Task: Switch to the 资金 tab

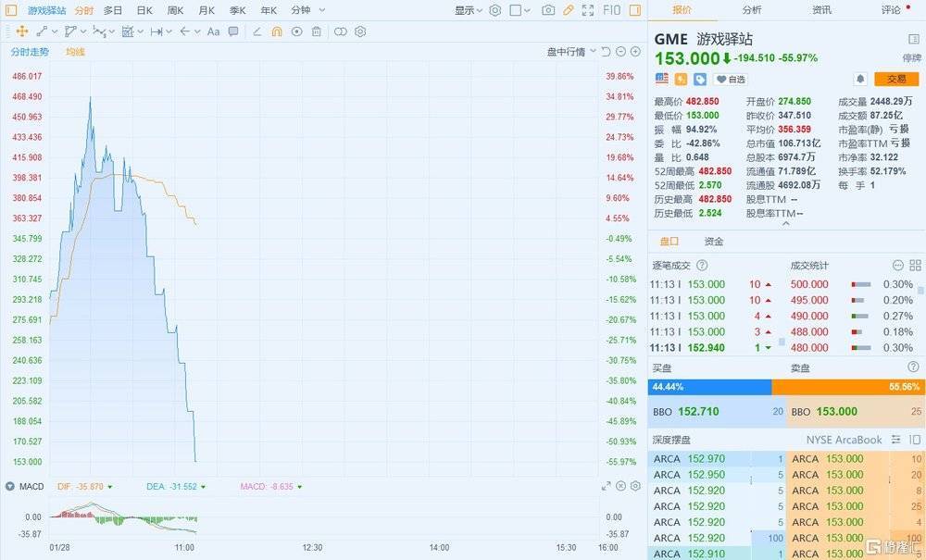Action: (713, 242)
